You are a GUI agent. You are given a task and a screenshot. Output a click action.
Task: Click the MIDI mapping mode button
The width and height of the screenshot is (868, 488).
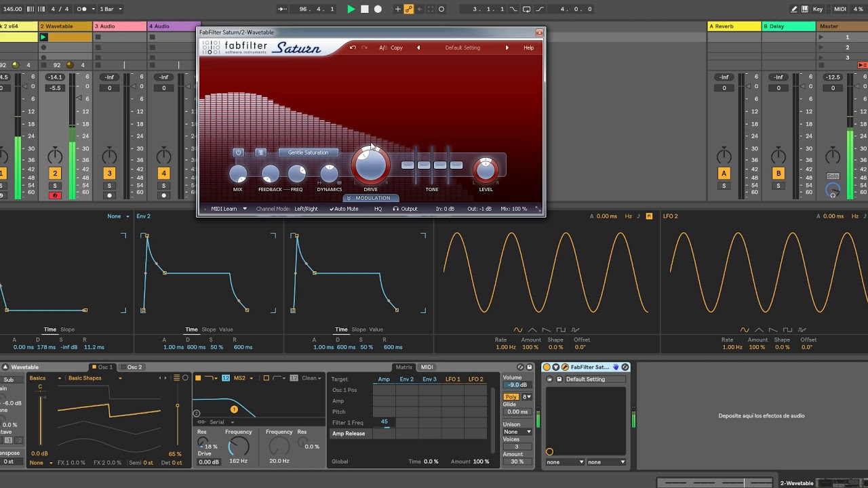840,9
